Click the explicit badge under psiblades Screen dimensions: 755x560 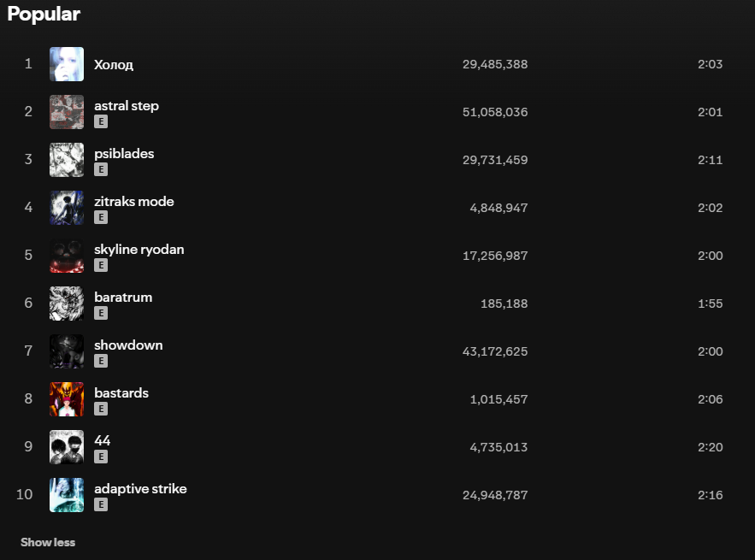pos(101,169)
